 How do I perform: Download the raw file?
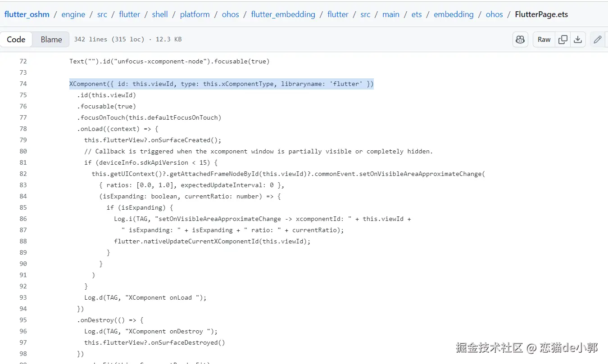[577, 40]
